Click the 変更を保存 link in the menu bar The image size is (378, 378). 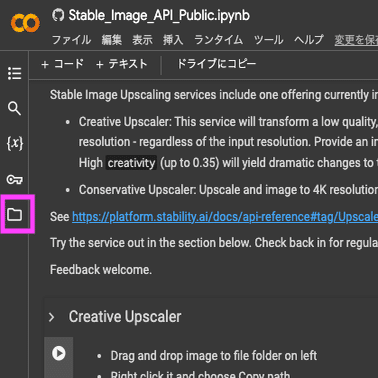pyautogui.click(x=356, y=40)
